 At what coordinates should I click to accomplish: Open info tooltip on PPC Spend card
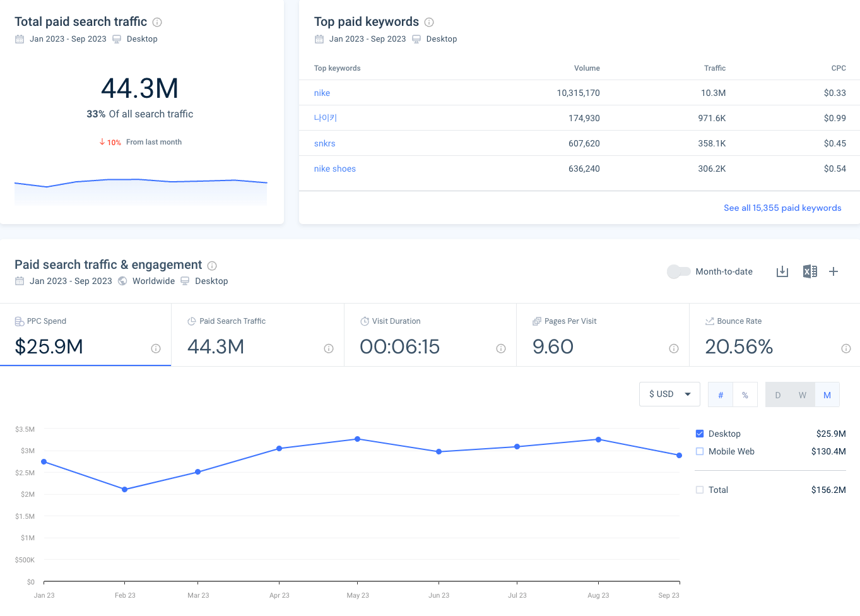click(156, 348)
